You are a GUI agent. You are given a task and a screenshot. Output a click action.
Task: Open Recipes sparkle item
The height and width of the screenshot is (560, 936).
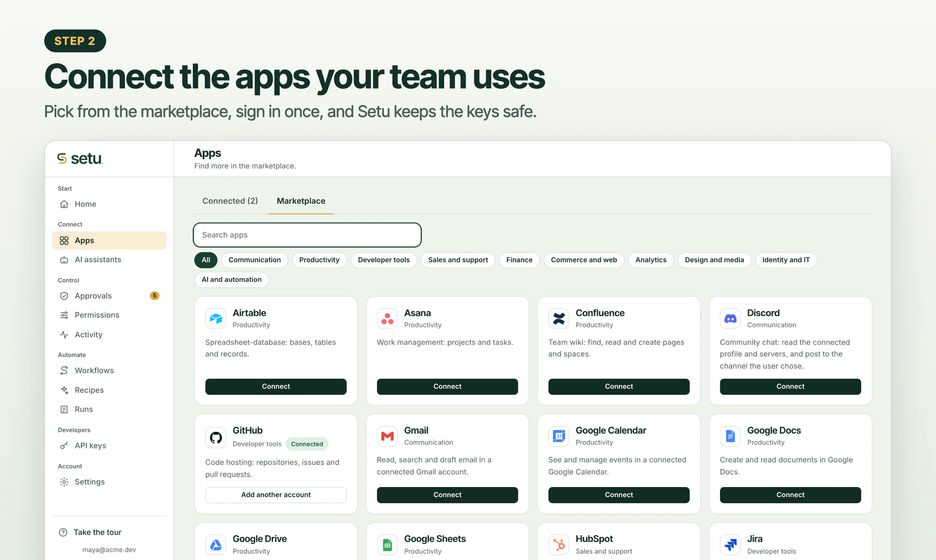tap(109, 390)
